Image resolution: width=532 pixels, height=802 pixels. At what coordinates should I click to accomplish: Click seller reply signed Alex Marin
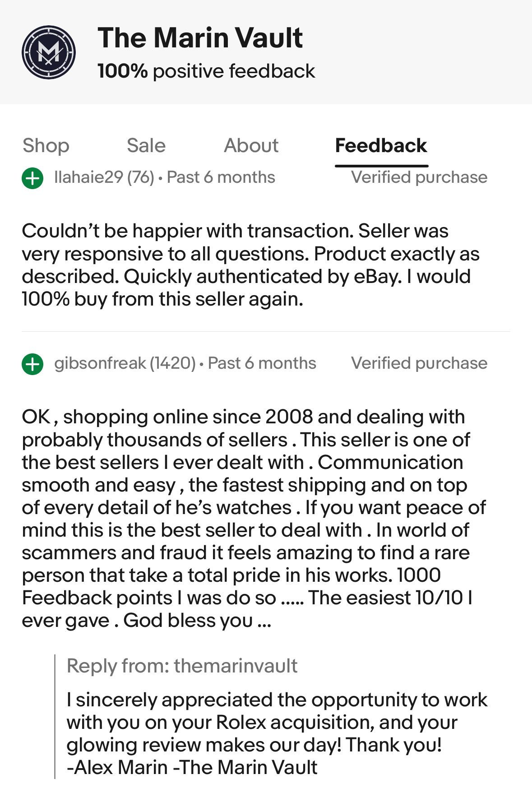coord(277,733)
